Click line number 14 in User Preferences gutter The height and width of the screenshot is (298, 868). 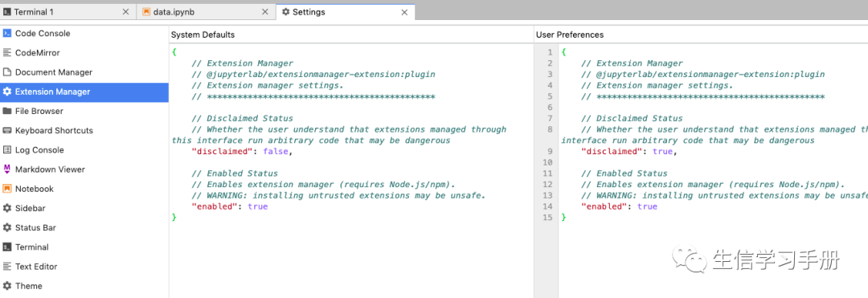tap(548, 206)
